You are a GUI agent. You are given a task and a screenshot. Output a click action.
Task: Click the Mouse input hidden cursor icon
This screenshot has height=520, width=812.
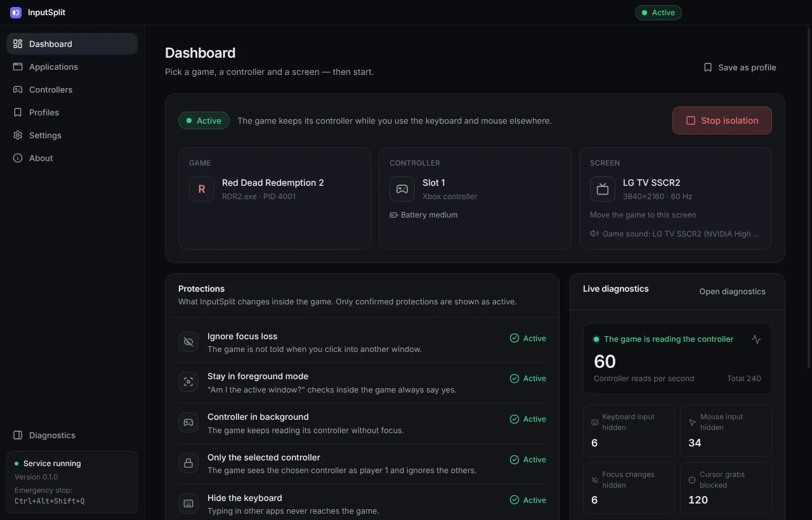coord(692,422)
